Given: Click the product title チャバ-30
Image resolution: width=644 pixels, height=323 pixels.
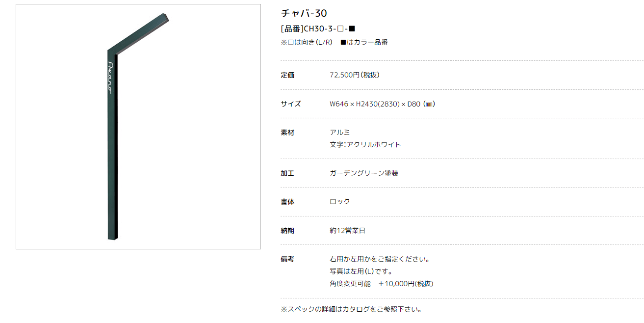Looking at the screenshot, I should (304, 13).
